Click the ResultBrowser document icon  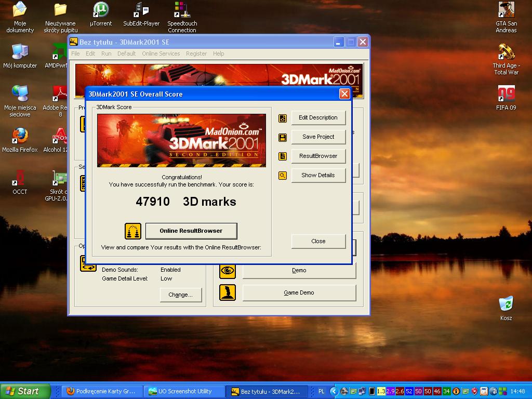click(282, 156)
